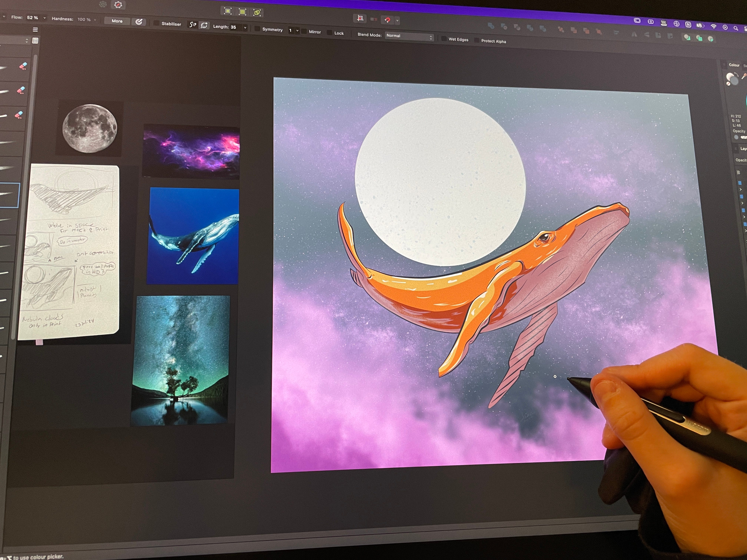747x560 pixels.
Task: Enable the Protect Alpha checkbox
Action: [x=477, y=40]
